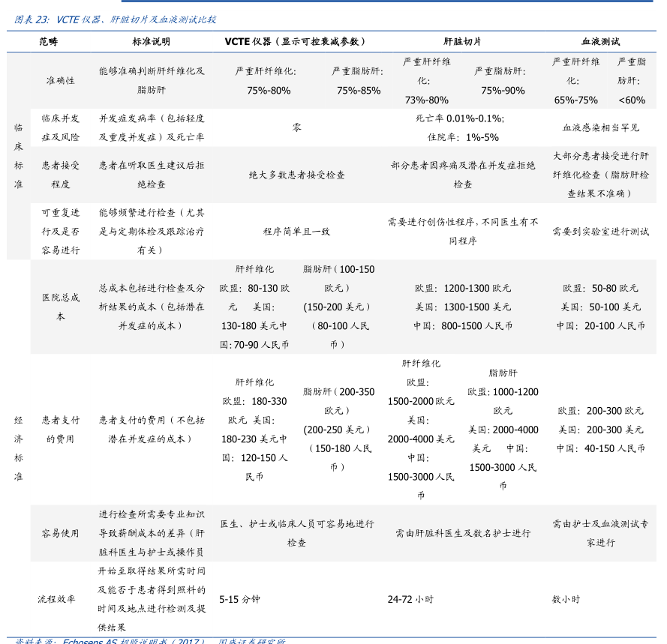Click the '医院总成本' row label
This screenshot has width=667, height=644.
pyautogui.click(x=60, y=307)
